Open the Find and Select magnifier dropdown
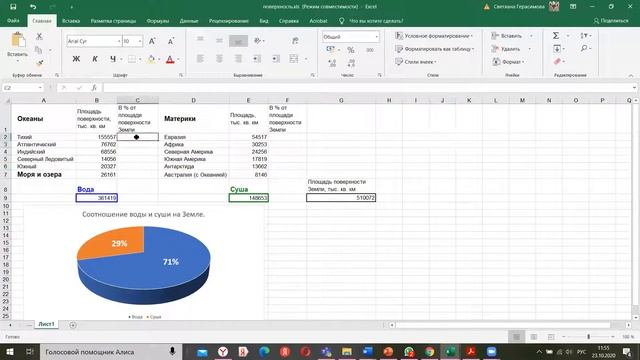The height and width of the screenshot is (360, 640). click(585, 49)
